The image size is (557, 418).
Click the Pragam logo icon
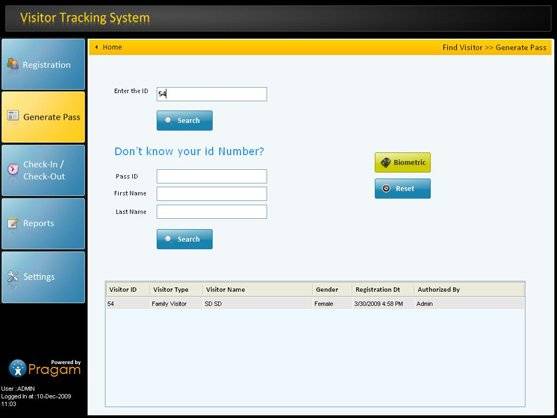coord(17,368)
